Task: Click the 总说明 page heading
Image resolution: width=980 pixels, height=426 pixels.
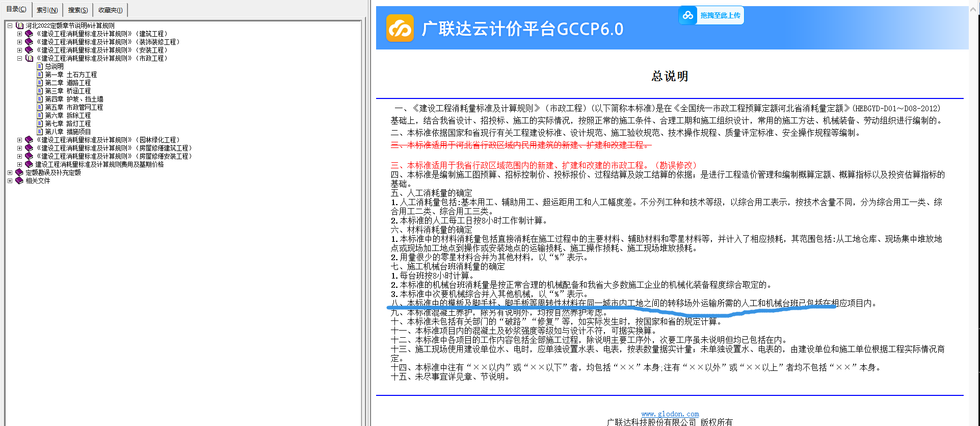Action: tap(670, 77)
